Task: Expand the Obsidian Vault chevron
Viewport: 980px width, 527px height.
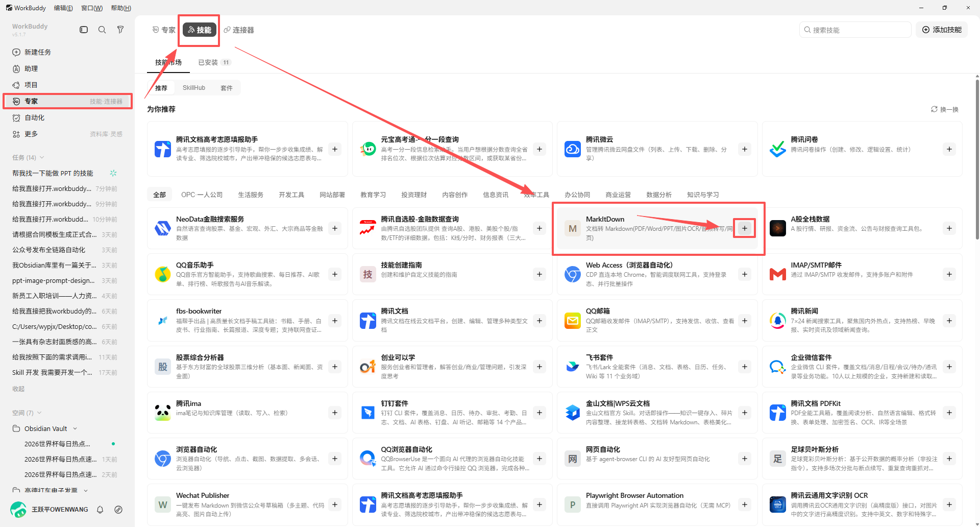Action: (75, 428)
